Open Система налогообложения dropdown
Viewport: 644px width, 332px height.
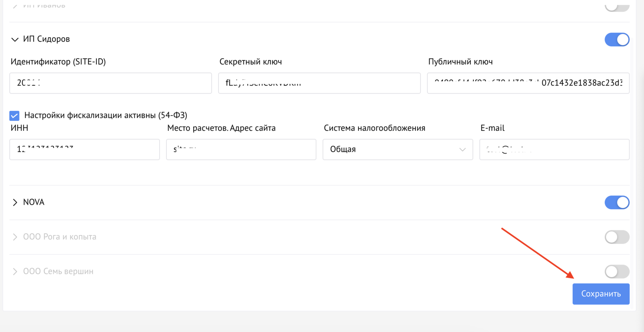[397, 150]
